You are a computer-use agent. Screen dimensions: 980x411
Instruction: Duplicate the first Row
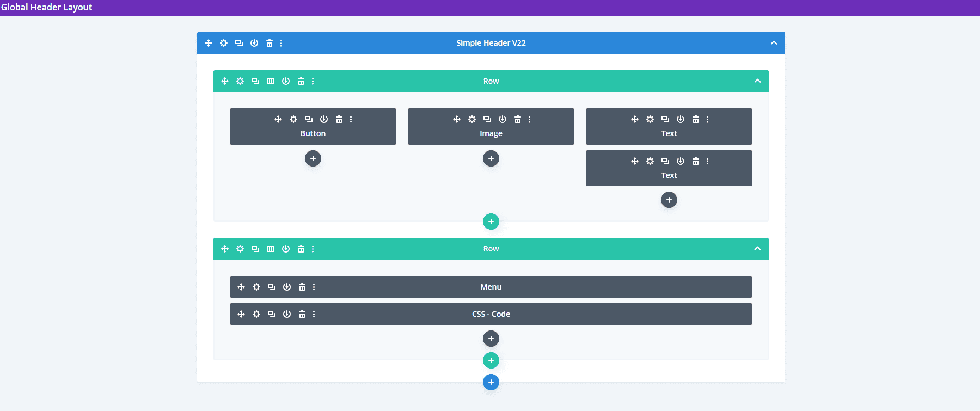pos(255,81)
